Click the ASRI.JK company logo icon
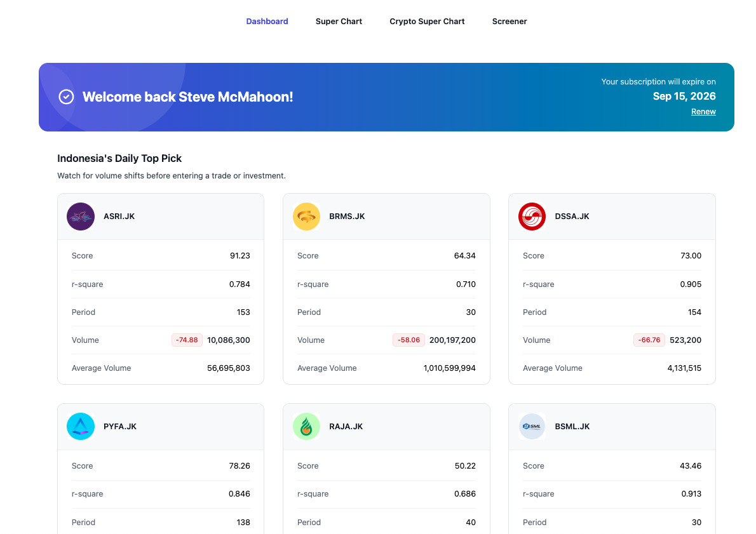Screen dimensions: 756x534 point(81,216)
